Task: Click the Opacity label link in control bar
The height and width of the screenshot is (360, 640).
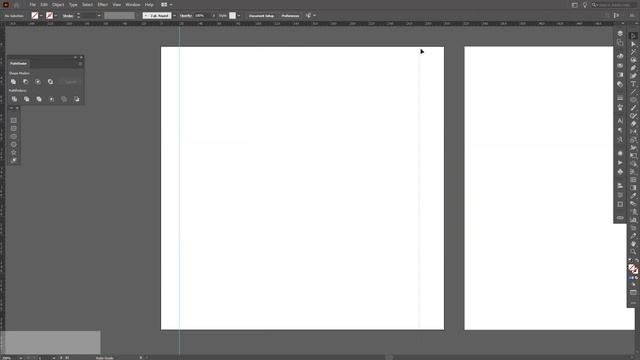Action: pyautogui.click(x=186, y=16)
